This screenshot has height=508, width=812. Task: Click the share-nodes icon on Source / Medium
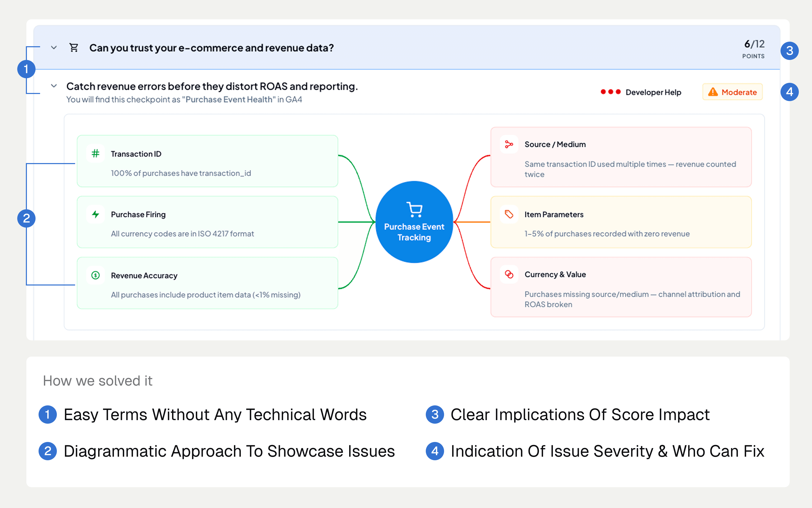[509, 144]
